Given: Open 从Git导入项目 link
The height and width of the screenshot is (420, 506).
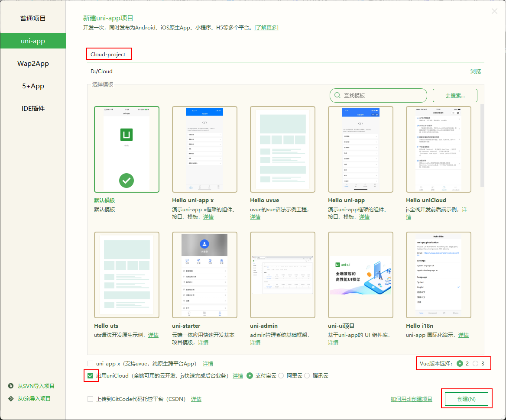Looking at the screenshot, I should pos(34,399).
